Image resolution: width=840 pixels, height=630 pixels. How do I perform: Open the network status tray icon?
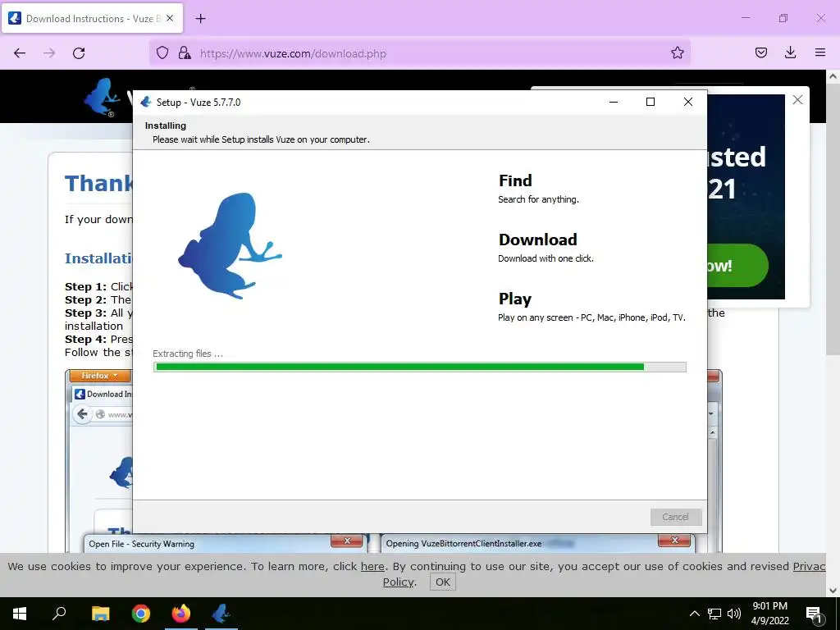pyautogui.click(x=714, y=614)
